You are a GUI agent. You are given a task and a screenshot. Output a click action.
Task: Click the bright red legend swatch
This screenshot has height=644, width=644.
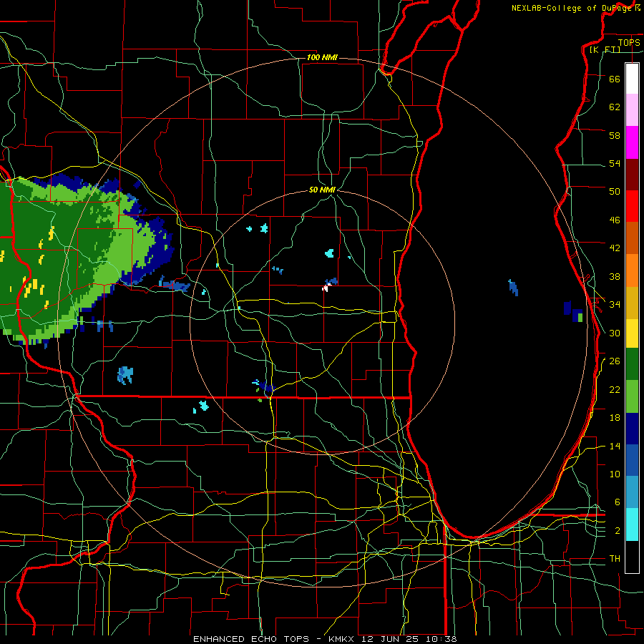point(632,206)
